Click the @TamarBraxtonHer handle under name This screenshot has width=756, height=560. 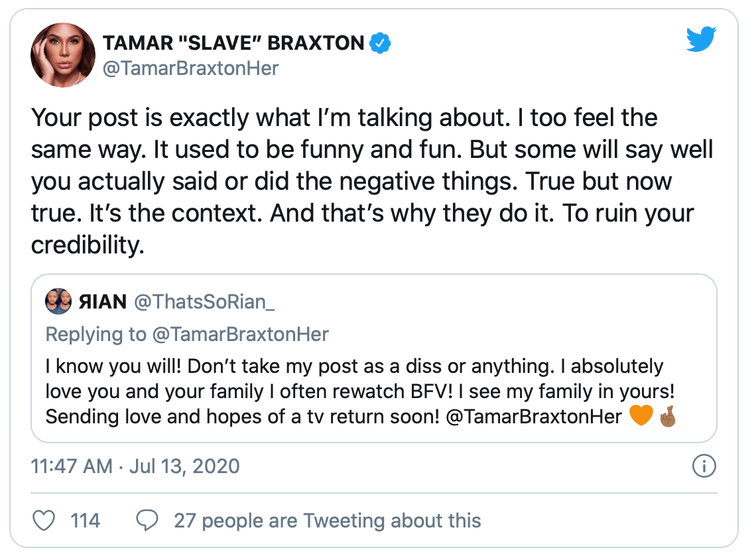click(x=190, y=68)
